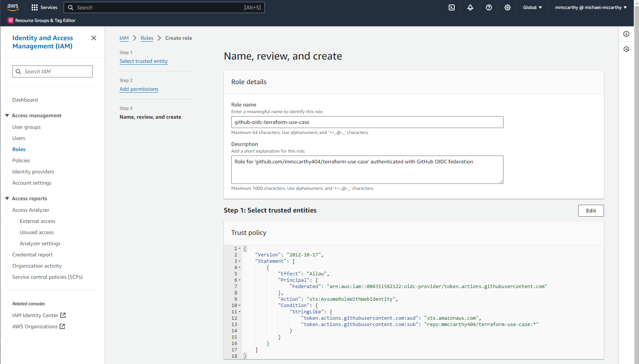Screen dimensions: 639x364
Task: Go back to Select trusted entity step
Action: pos(144,61)
